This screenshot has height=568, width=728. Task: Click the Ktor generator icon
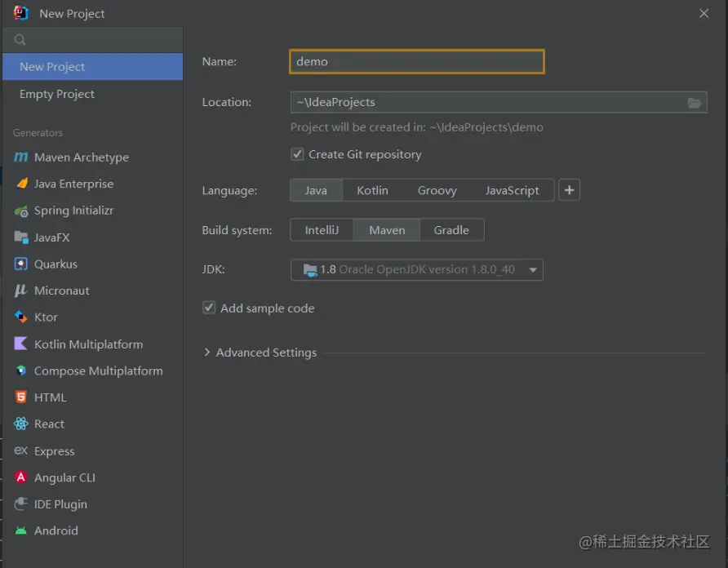[21, 317]
